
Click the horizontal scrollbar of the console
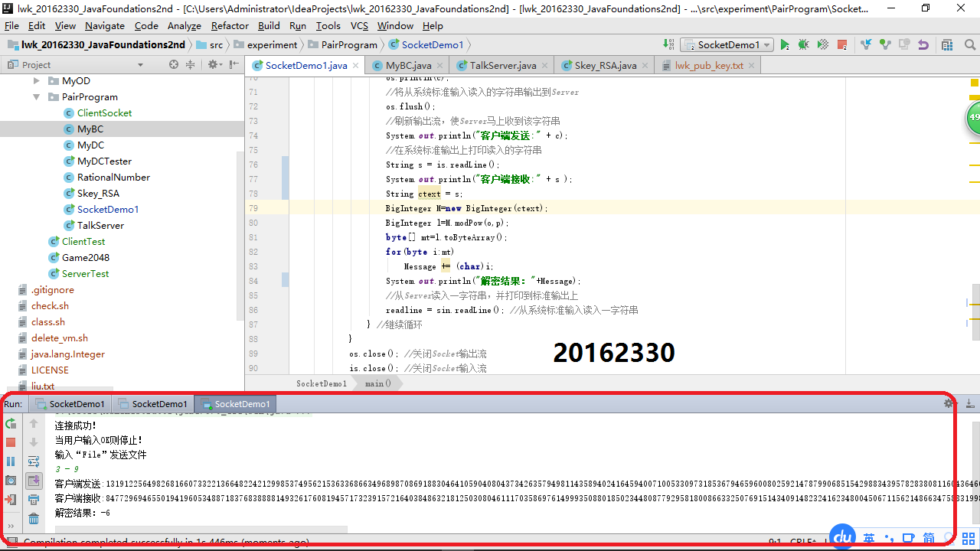(201, 530)
